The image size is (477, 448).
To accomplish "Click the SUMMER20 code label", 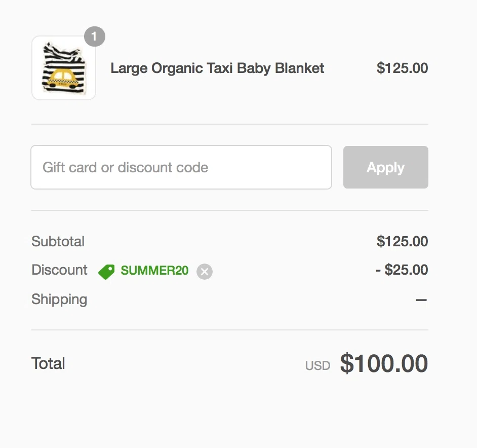I will [154, 271].
